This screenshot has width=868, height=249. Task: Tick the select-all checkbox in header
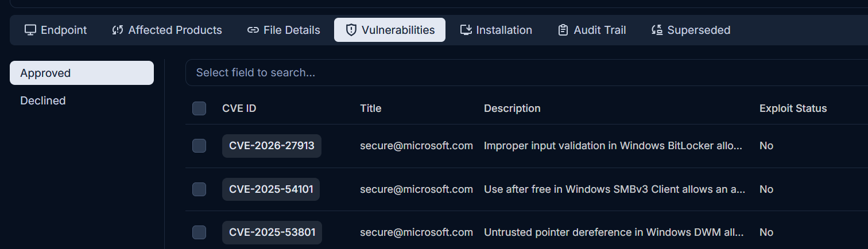(199, 108)
